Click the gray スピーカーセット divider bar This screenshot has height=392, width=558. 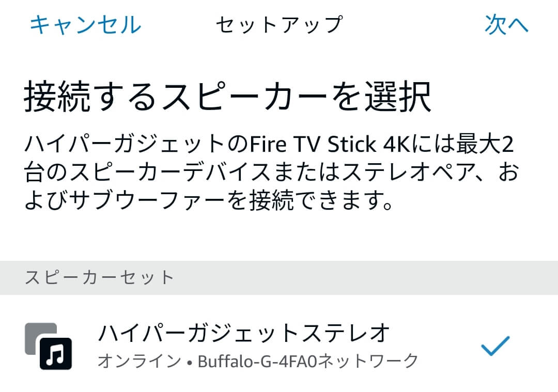[279, 277]
